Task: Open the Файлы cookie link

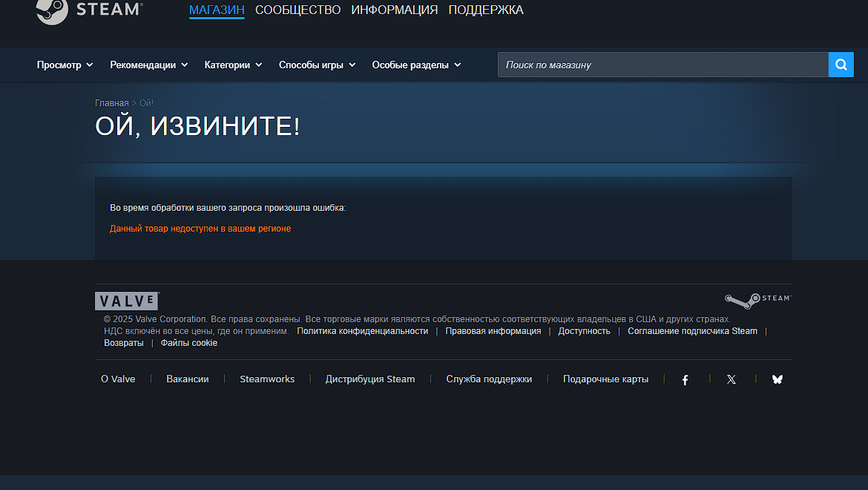Action: (188, 343)
